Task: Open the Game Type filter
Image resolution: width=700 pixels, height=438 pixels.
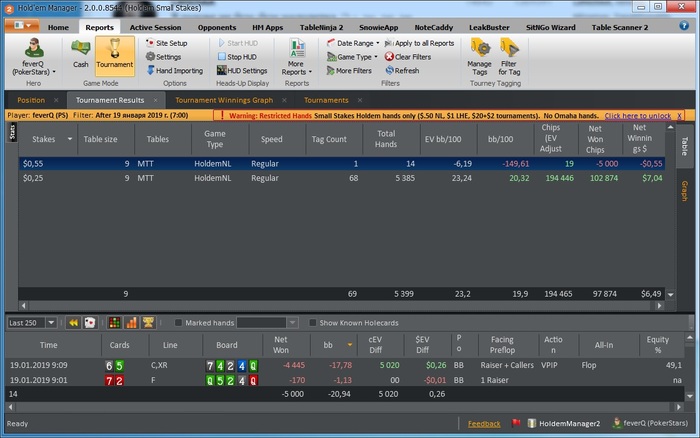Action: pos(352,57)
